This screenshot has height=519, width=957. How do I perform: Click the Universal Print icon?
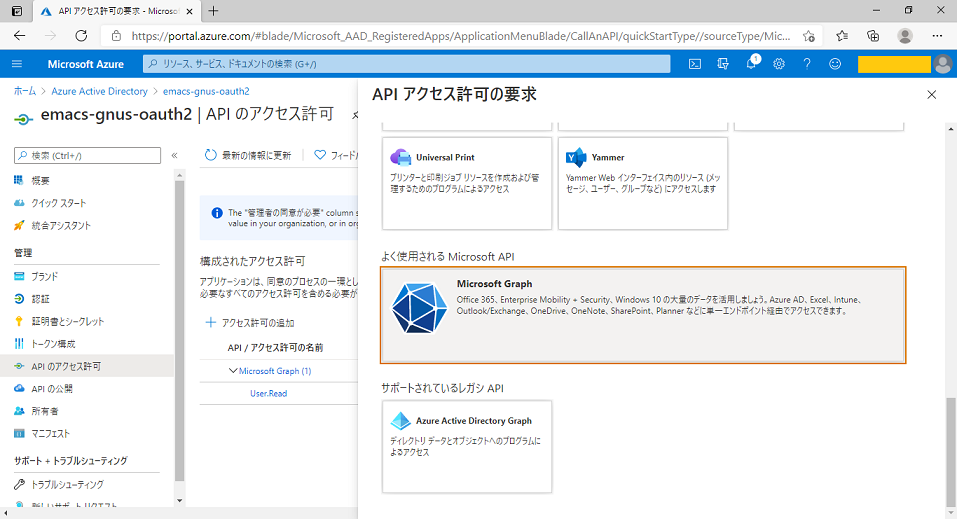coord(400,158)
